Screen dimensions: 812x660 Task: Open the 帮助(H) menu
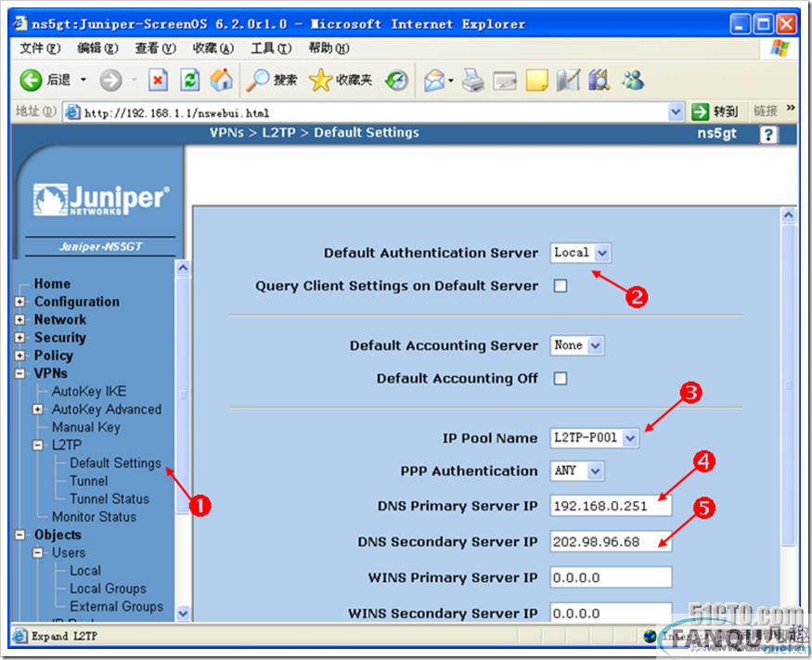coord(329,48)
